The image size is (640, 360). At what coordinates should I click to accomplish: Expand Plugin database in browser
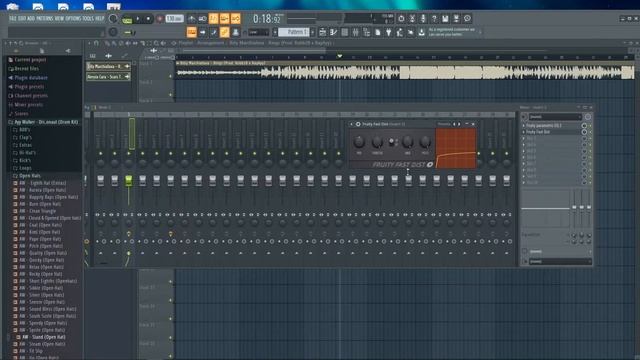point(31,78)
